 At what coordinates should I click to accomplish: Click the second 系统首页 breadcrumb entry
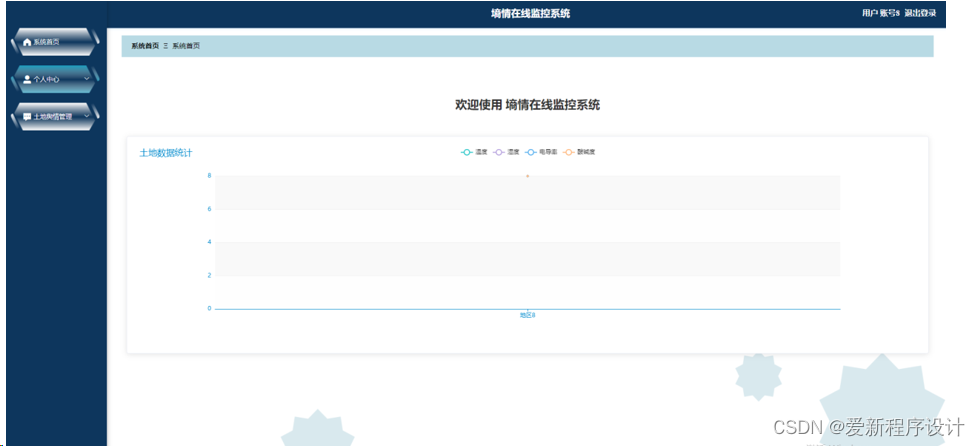pos(186,46)
